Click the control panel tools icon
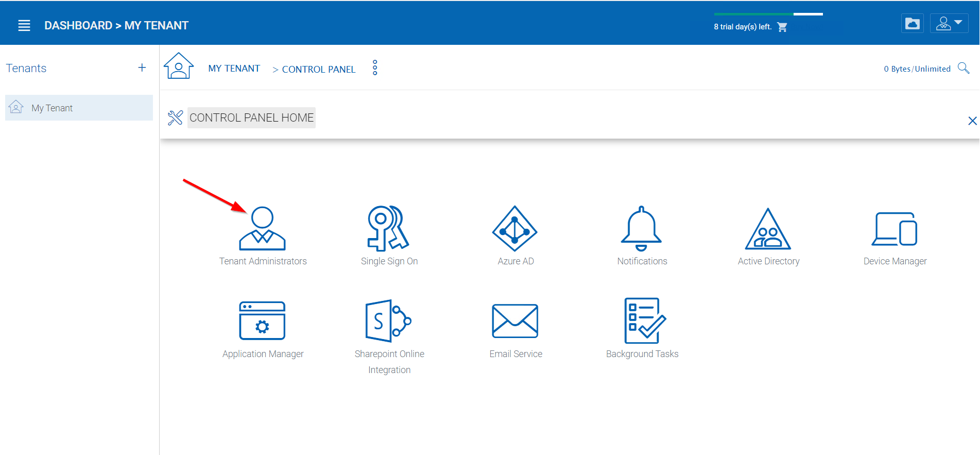The image size is (980, 455). [x=175, y=118]
